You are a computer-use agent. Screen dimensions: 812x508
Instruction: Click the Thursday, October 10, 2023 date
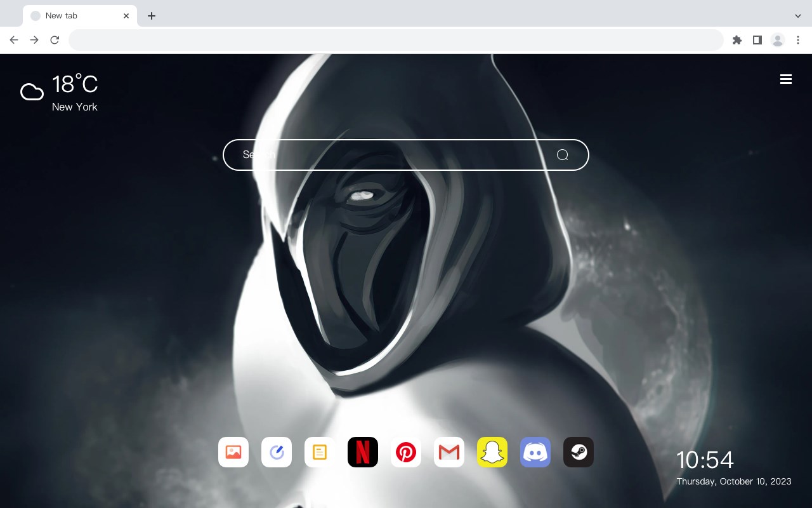coord(734,481)
